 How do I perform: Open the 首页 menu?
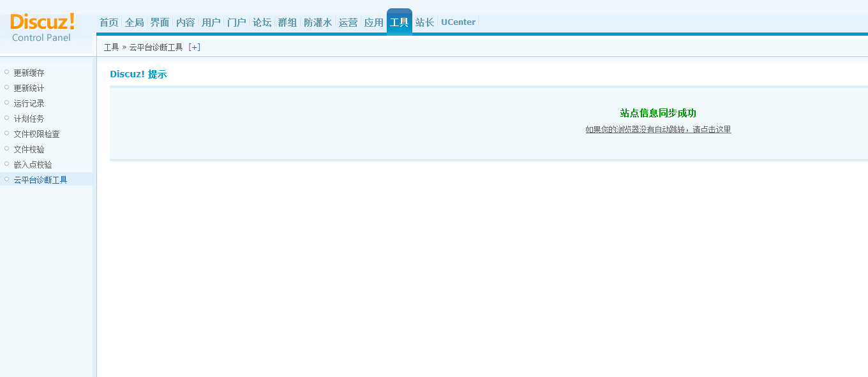[x=109, y=22]
